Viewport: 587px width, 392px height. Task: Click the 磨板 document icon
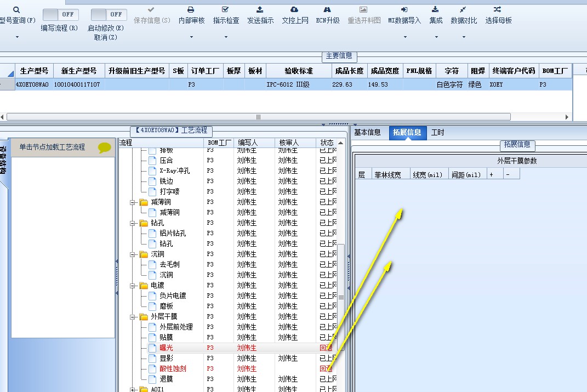pyautogui.click(x=152, y=306)
